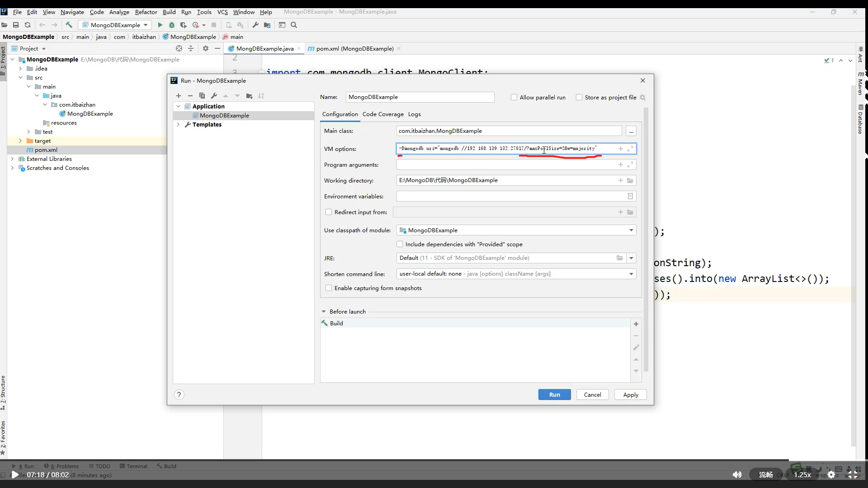Open help question mark in Run dialog
This screenshot has width=868, height=488.
coord(179,395)
